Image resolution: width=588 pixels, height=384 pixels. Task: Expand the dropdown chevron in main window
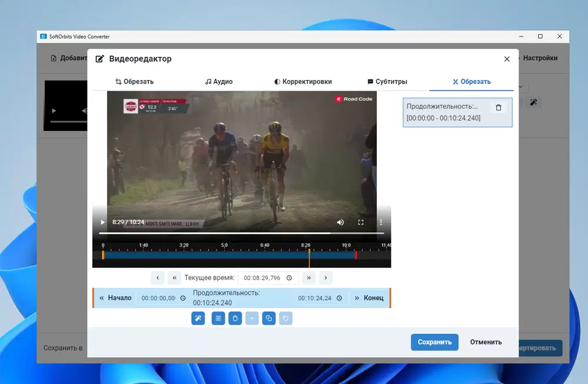click(520, 86)
